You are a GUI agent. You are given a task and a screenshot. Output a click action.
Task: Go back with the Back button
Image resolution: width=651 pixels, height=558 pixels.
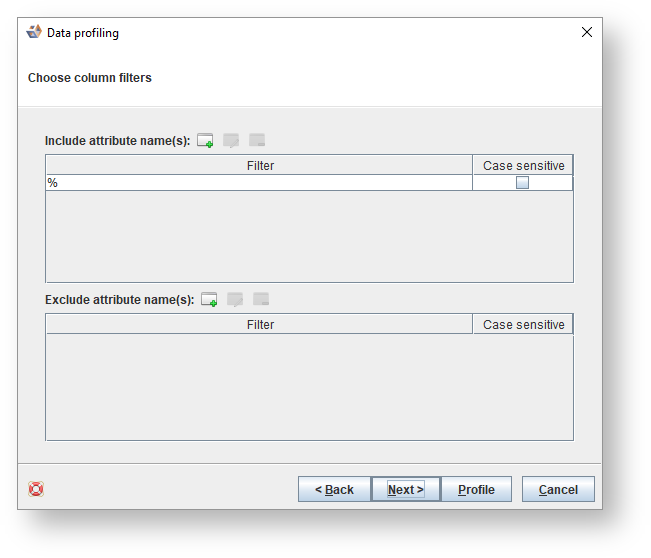click(334, 489)
